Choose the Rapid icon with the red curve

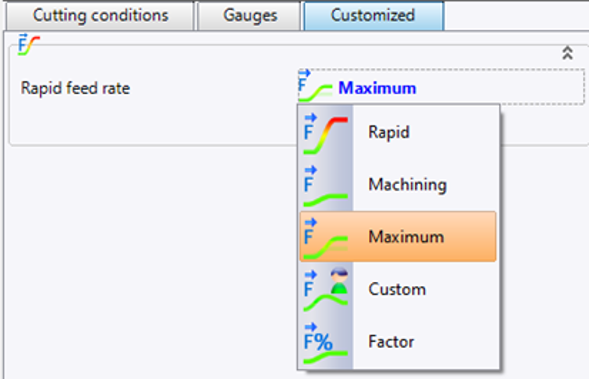point(326,134)
